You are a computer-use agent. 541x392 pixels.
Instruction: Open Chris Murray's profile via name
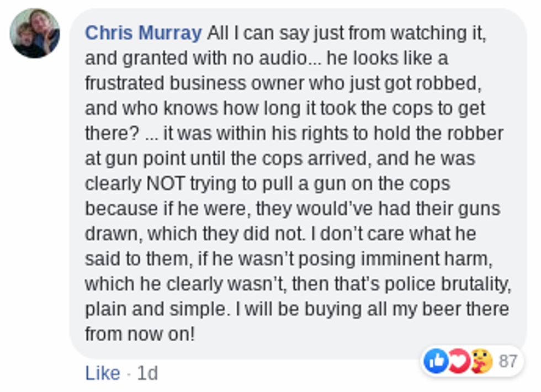(x=143, y=33)
